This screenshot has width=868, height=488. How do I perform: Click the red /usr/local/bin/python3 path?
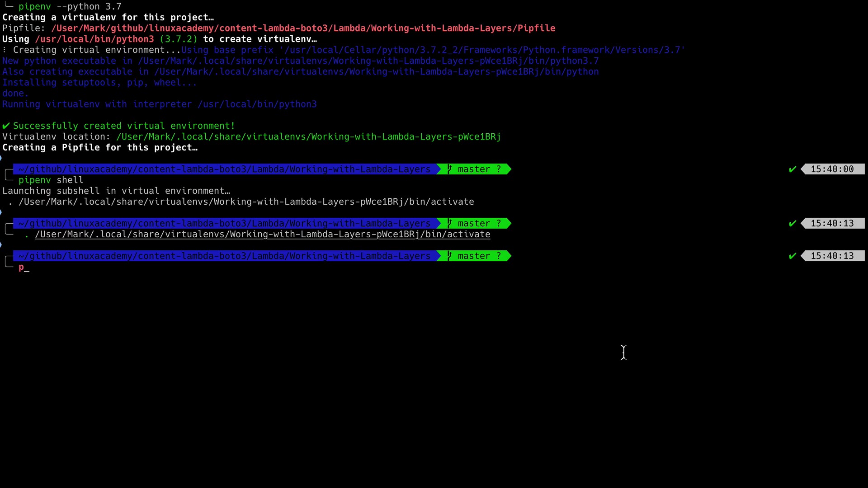tap(94, 39)
